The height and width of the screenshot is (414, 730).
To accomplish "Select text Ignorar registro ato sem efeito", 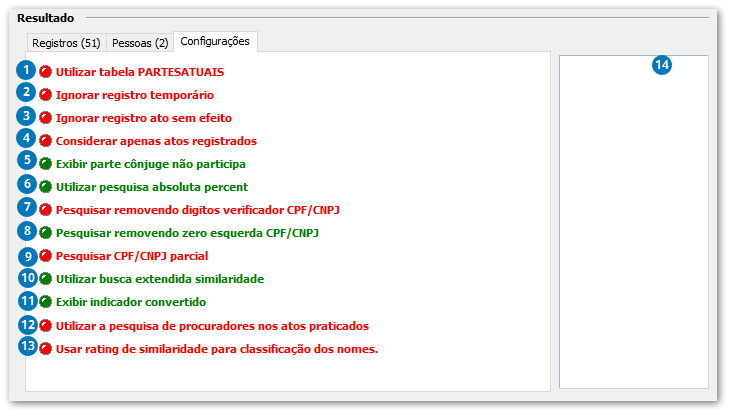I will 143,118.
